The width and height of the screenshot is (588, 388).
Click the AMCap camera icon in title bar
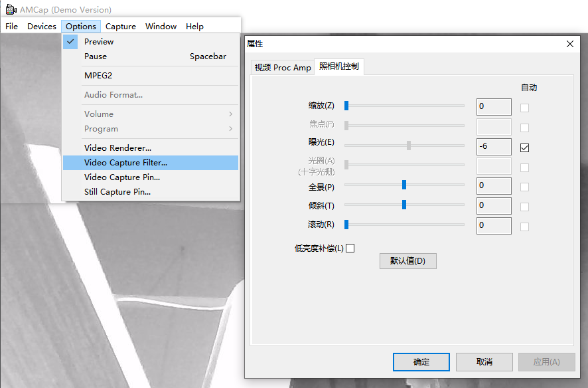pos(11,9)
